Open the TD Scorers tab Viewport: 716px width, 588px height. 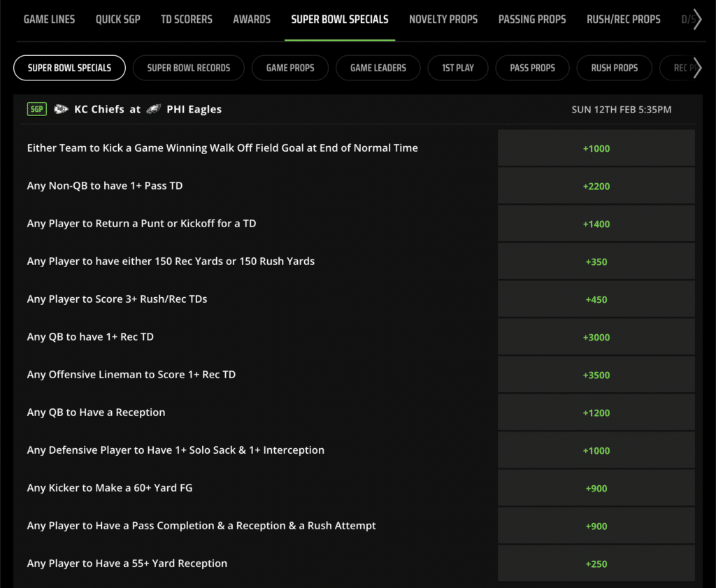pyautogui.click(x=186, y=19)
